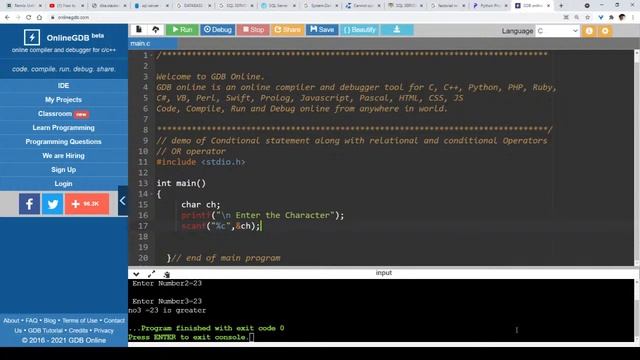The image size is (640, 360).
Task: Click the 'char ch;' line in the editor
Action: (x=200, y=205)
